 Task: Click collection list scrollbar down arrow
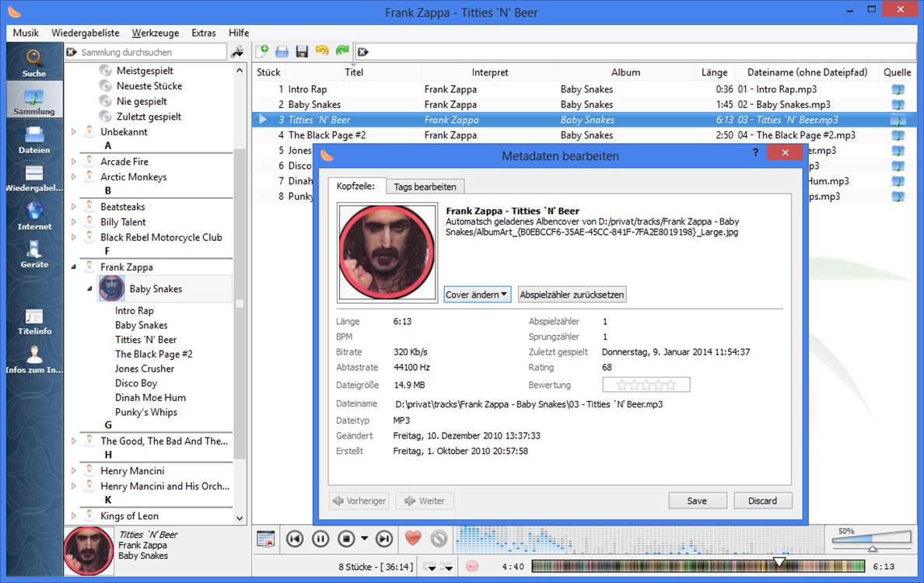coord(240,518)
